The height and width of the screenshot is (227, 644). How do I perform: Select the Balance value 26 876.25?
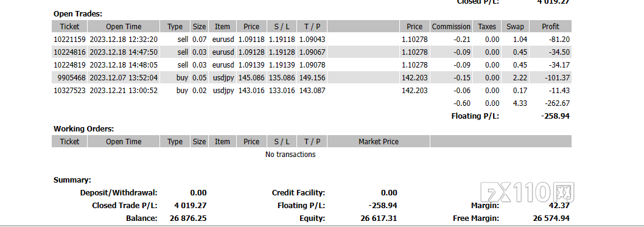tap(188, 218)
